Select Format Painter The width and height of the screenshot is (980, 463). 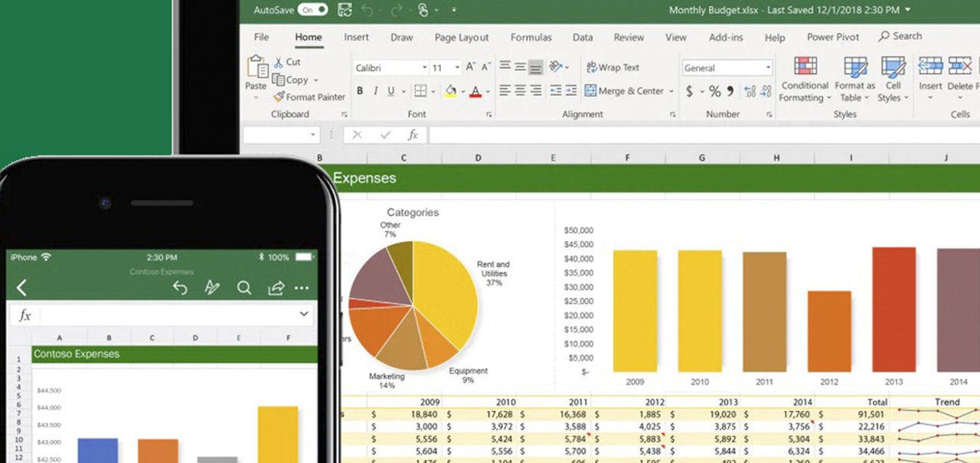point(309,97)
